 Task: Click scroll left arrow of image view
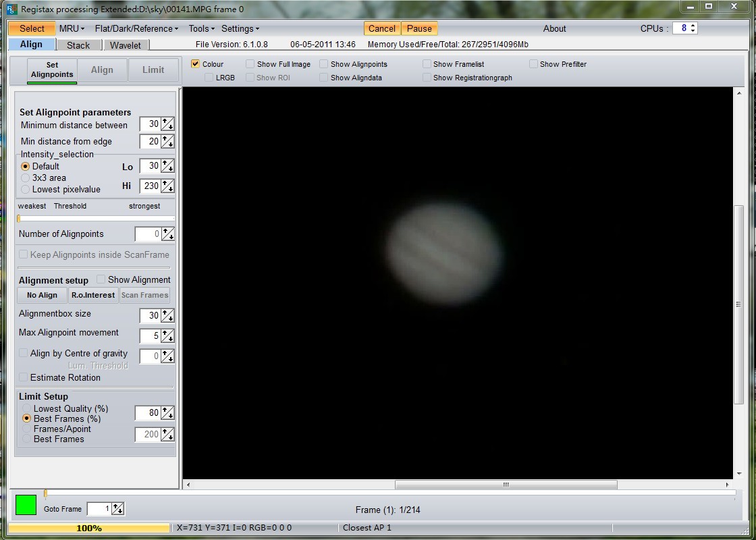tap(188, 485)
